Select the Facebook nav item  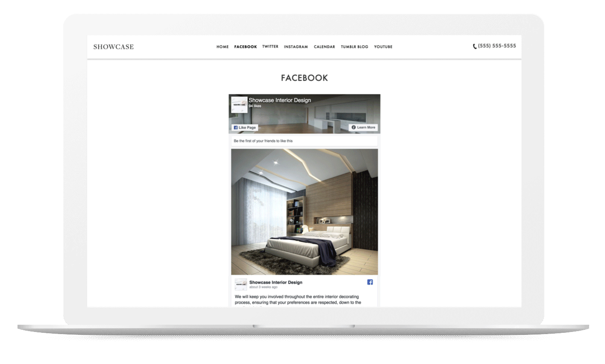[x=246, y=47]
